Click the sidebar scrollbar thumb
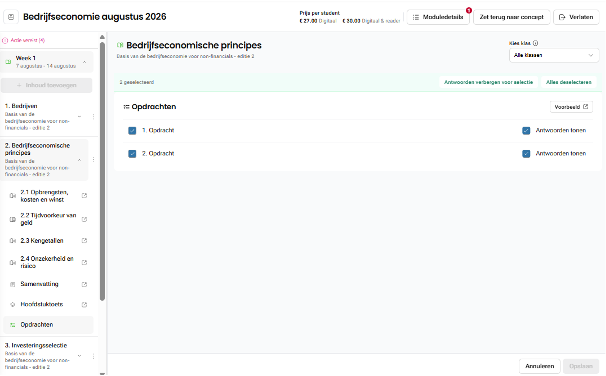Viewport: 606px width, 376px height. pyautogui.click(x=102, y=171)
